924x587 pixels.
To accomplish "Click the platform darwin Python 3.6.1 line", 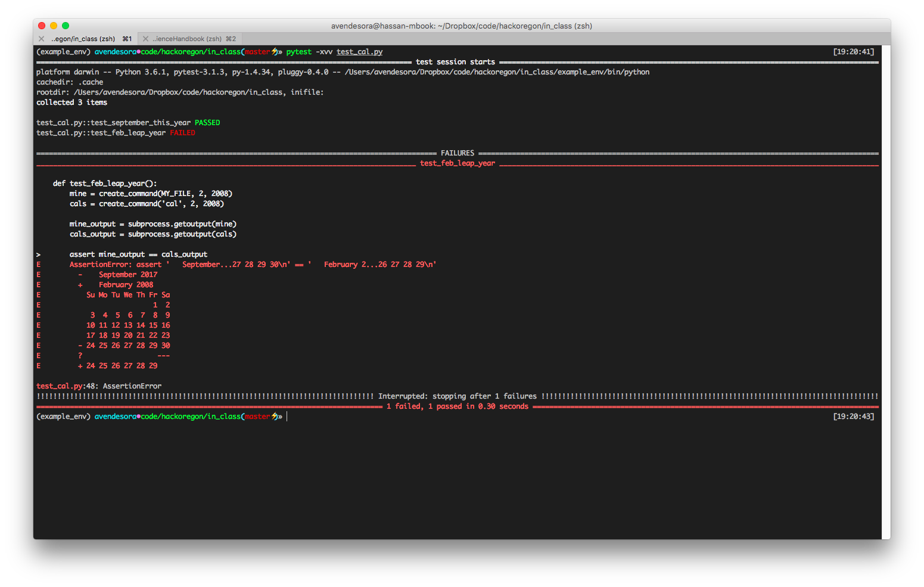I will tap(343, 72).
